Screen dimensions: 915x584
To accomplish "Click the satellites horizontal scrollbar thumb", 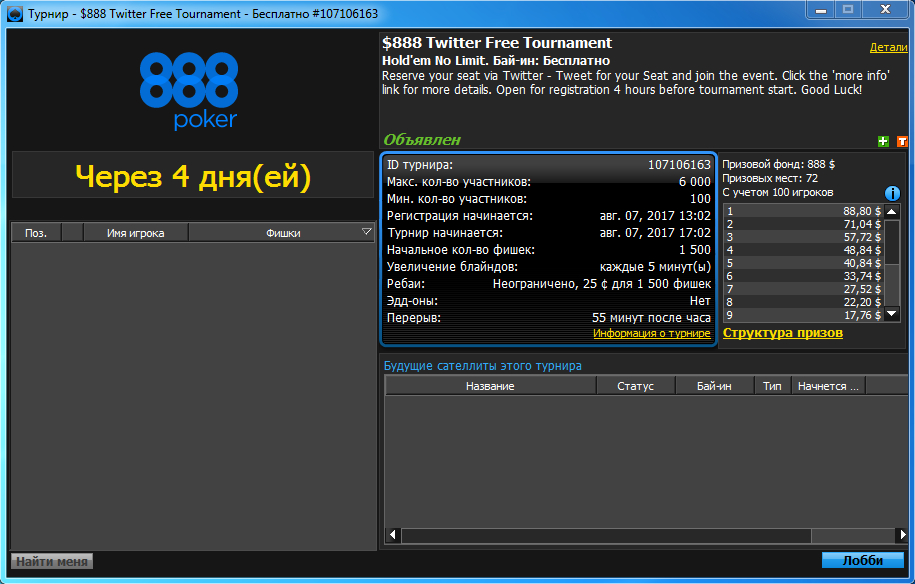I will [x=606, y=535].
